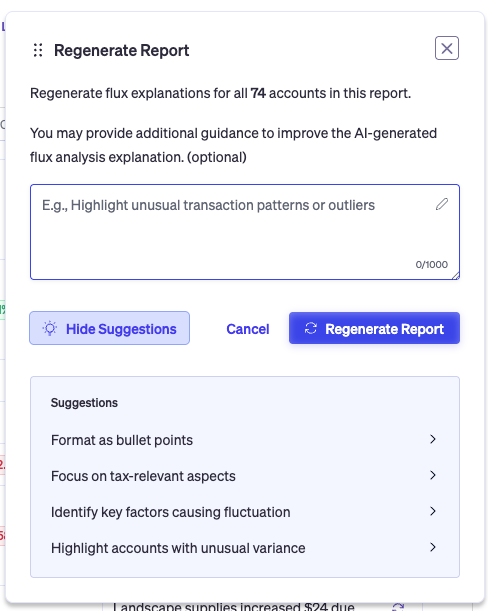This screenshot has width=488, height=611.
Task: Click the lightbulb icon on Hide Suggestions
Action: (50, 328)
